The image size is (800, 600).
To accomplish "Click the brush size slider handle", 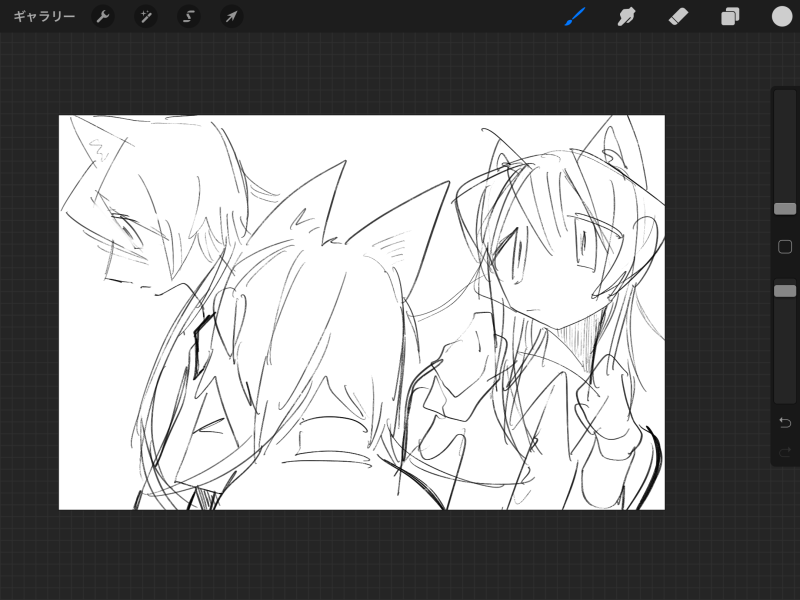I will click(785, 209).
